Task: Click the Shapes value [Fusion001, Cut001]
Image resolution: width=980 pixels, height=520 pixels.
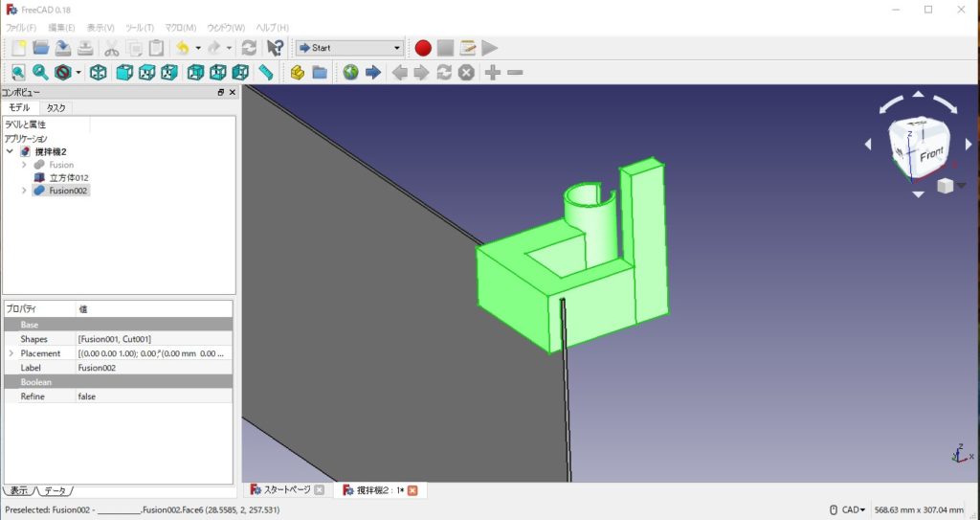Action: pos(153,339)
